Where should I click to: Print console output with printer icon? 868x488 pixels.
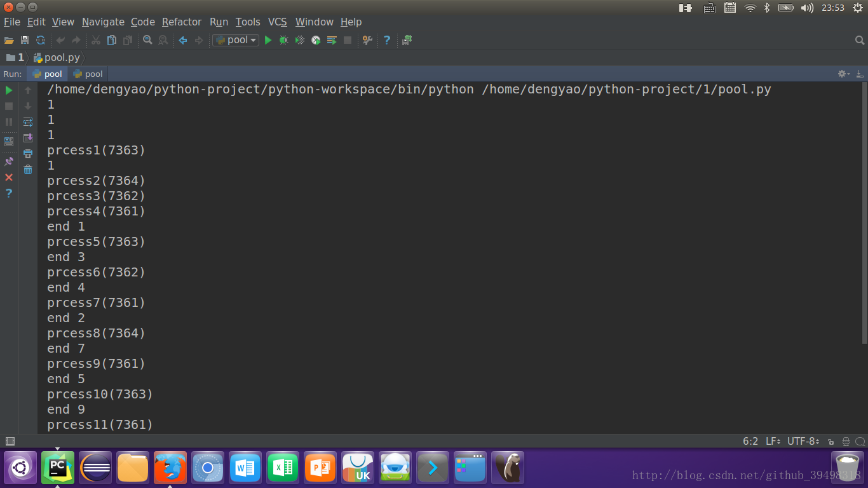coord(28,154)
